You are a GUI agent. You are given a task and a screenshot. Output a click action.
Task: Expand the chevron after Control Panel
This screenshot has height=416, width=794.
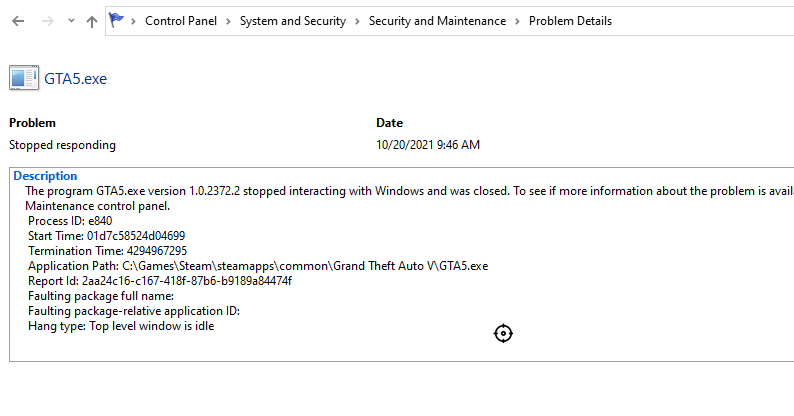[x=227, y=21]
